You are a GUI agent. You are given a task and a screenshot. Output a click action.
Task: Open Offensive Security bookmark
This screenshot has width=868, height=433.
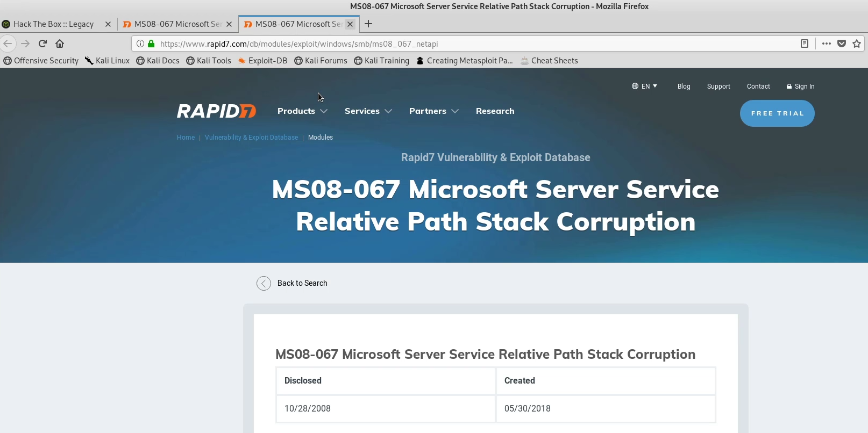(x=41, y=61)
